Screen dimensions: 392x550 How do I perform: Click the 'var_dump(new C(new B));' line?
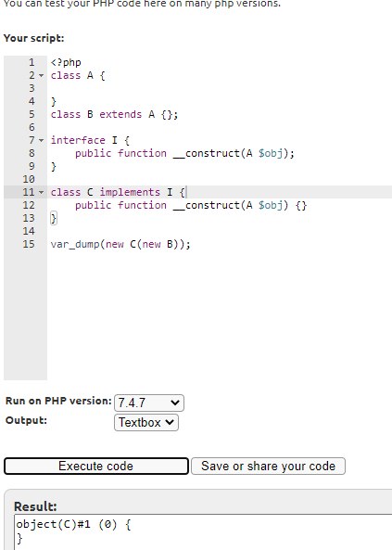coord(120,244)
